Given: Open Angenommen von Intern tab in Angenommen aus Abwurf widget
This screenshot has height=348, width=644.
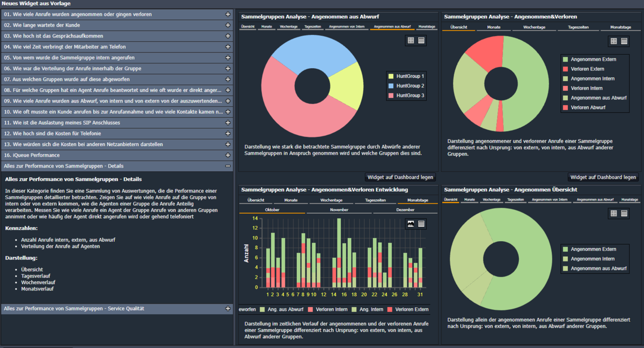Looking at the screenshot, I should [x=346, y=26].
